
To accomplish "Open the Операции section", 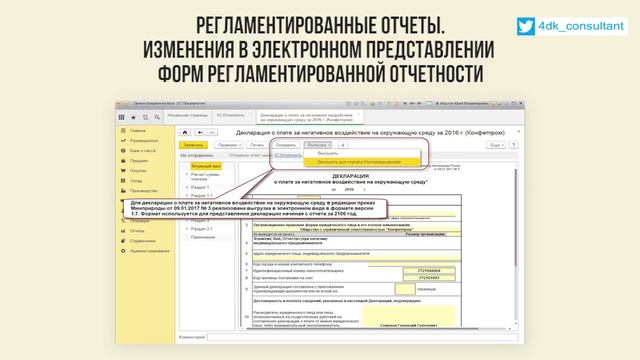I will 140,221.
